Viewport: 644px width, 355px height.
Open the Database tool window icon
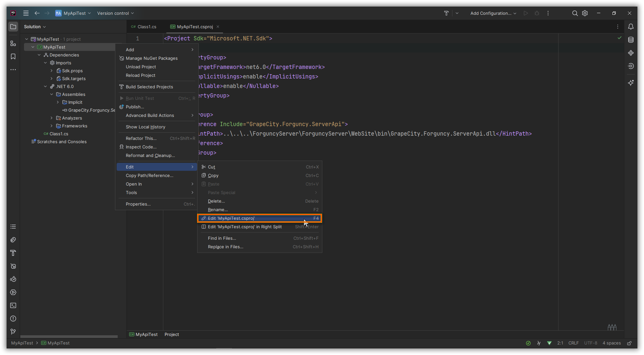(631, 40)
